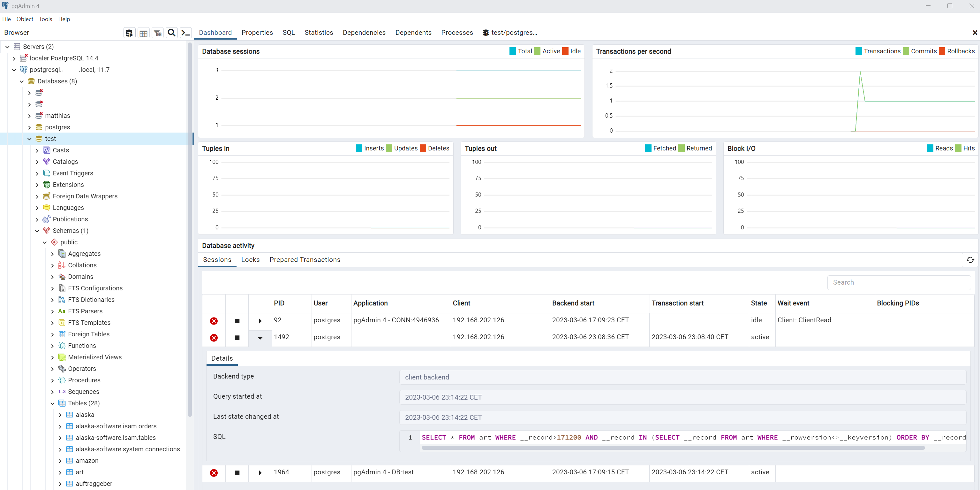Switch to the Dependencies tab
The height and width of the screenshot is (490, 980).
[x=364, y=33]
